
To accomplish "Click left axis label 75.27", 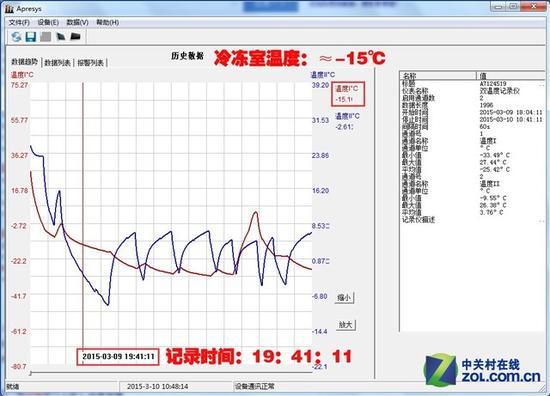I will [19, 85].
